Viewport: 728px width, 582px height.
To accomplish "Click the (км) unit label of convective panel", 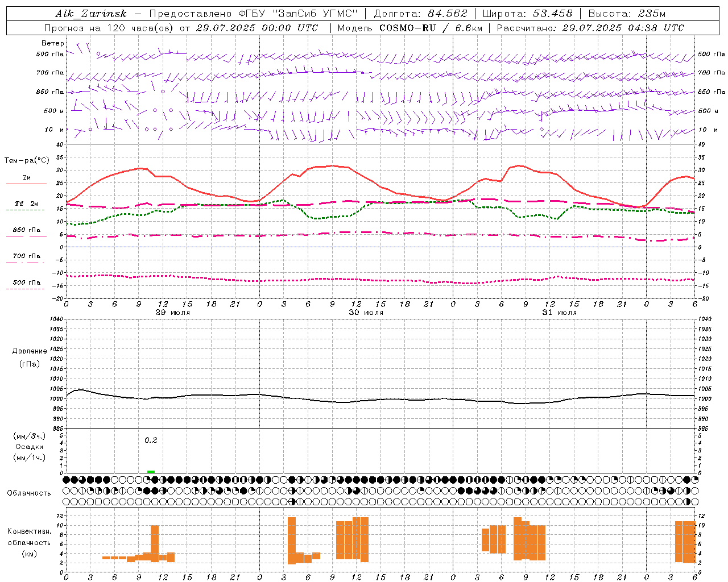I will (x=30, y=554).
